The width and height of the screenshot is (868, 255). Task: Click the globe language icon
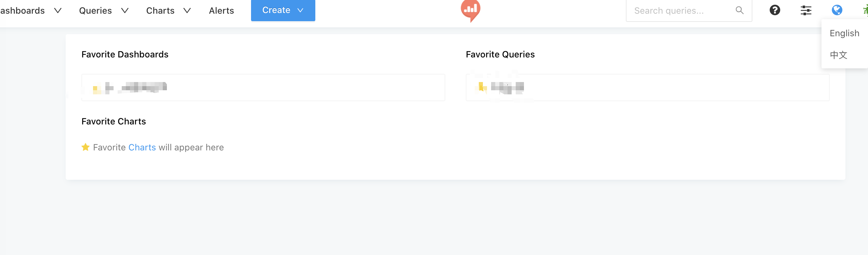coord(837,10)
